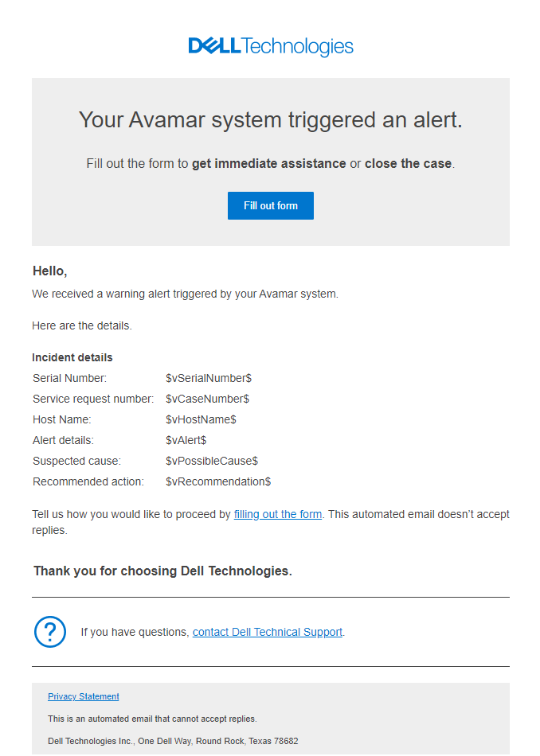Select the Host Name placeholder
The width and height of the screenshot is (540, 756).
pos(202,419)
